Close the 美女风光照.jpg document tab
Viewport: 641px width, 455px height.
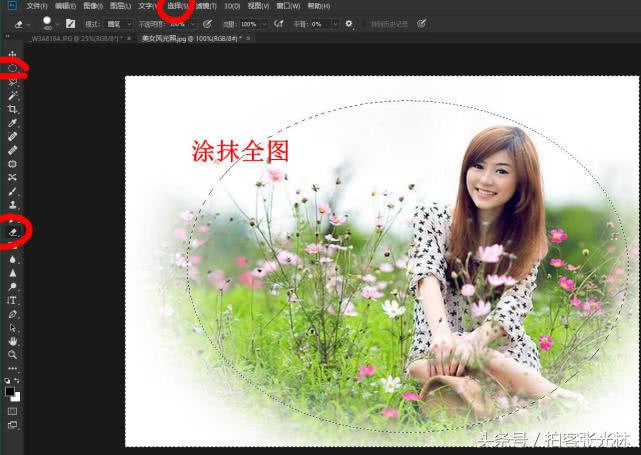pyautogui.click(x=248, y=38)
